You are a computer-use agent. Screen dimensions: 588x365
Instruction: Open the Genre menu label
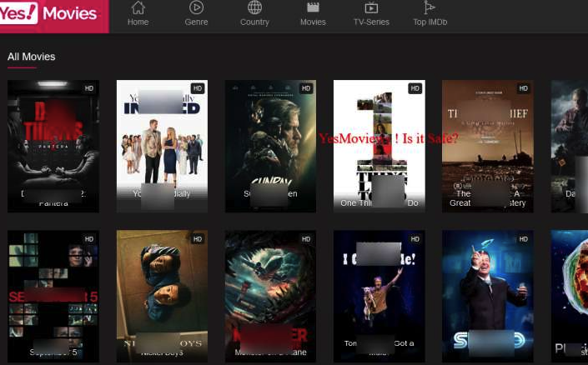pyautogui.click(x=196, y=22)
